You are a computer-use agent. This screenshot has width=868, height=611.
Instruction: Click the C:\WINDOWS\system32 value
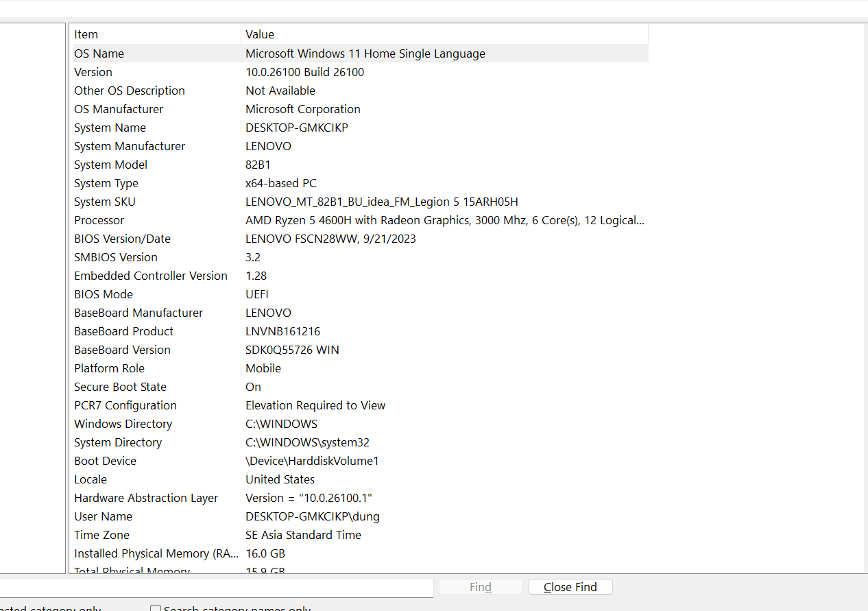[308, 442]
